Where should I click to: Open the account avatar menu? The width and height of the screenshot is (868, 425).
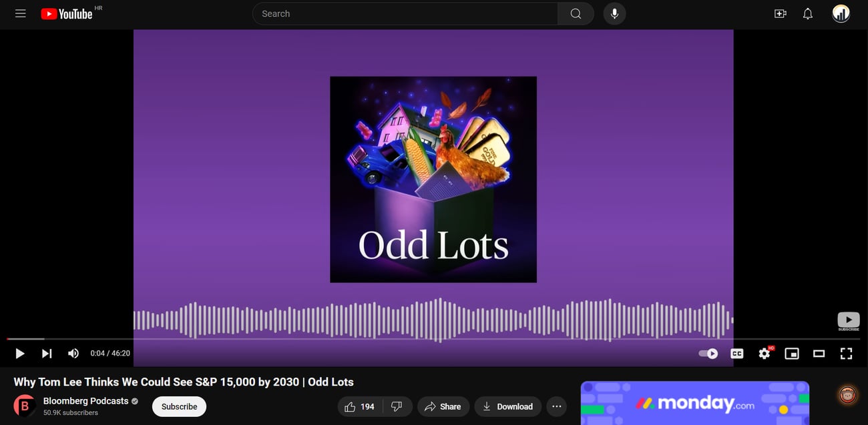(x=841, y=13)
